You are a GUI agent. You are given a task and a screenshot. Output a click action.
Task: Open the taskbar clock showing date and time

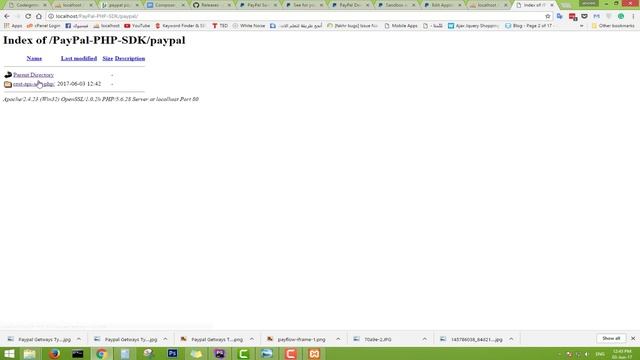click(622, 354)
